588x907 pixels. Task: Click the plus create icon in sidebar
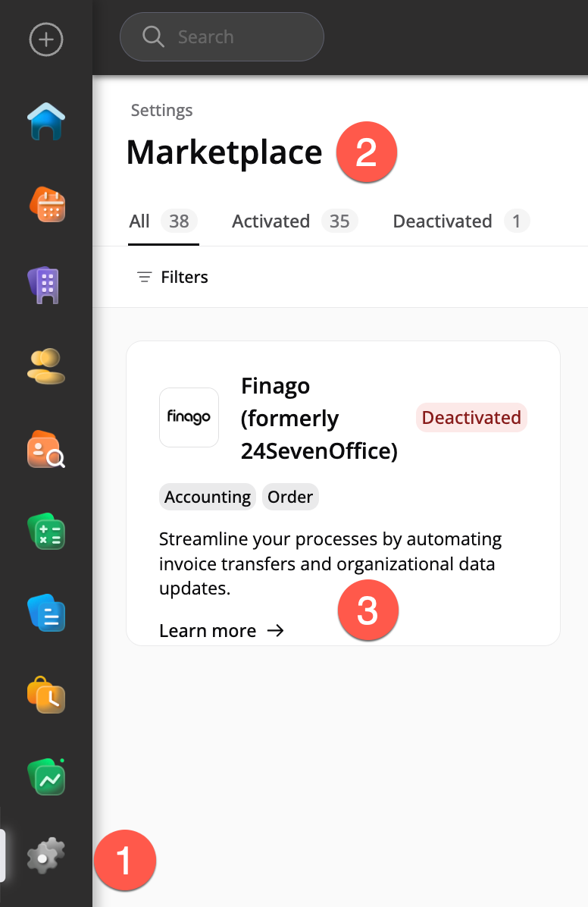click(46, 39)
